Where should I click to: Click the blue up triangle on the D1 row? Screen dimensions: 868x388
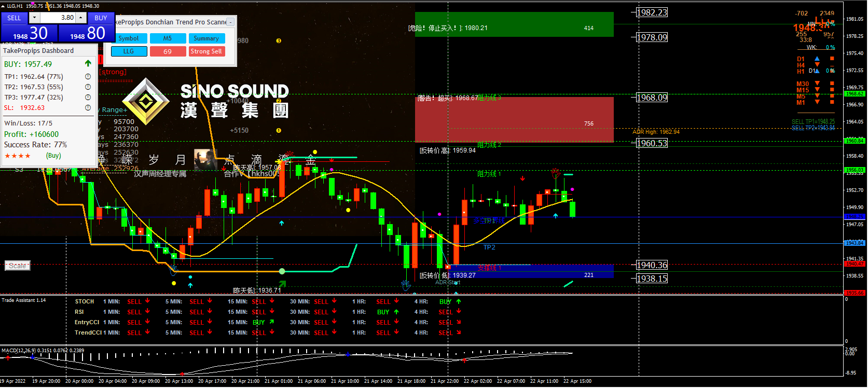(817, 59)
